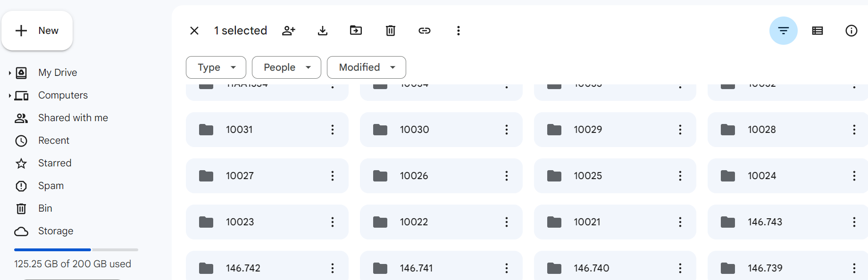
Task: Move selected item to bin
Action: [391, 31]
